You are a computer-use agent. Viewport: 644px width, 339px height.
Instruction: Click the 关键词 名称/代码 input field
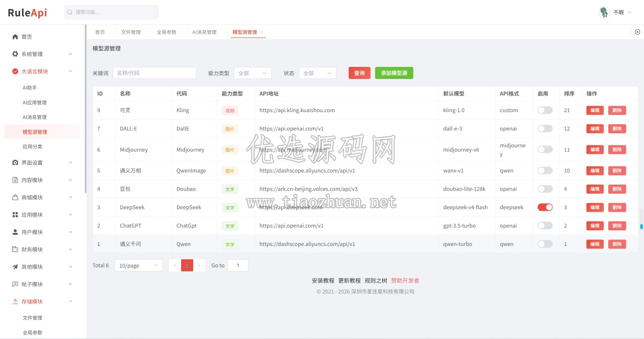point(154,73)
